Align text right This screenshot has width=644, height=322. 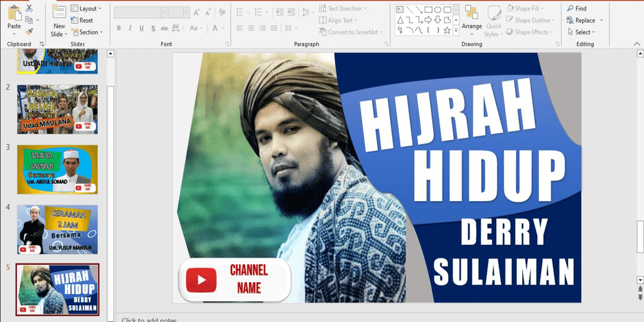262,28
